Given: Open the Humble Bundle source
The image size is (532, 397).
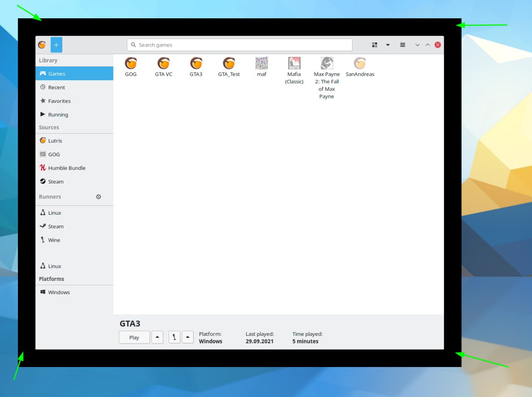Looking at the screenshot, I should pos(74,168).
